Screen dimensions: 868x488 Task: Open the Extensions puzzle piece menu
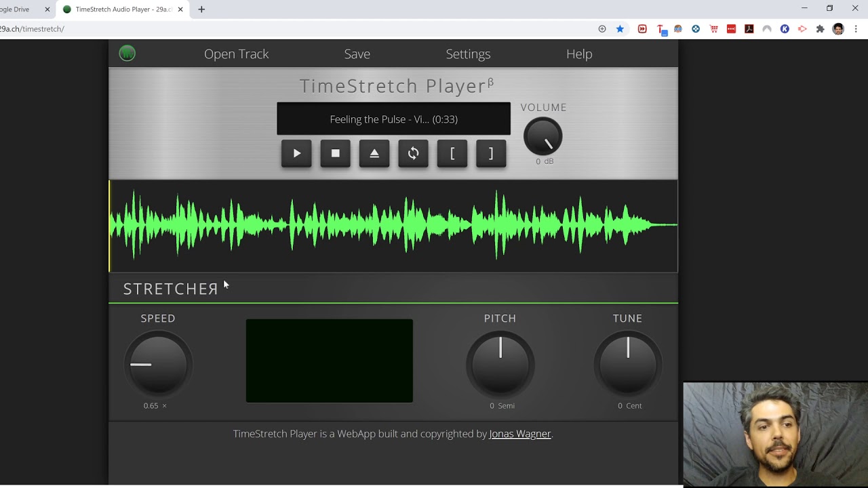(x=821, y=29)
